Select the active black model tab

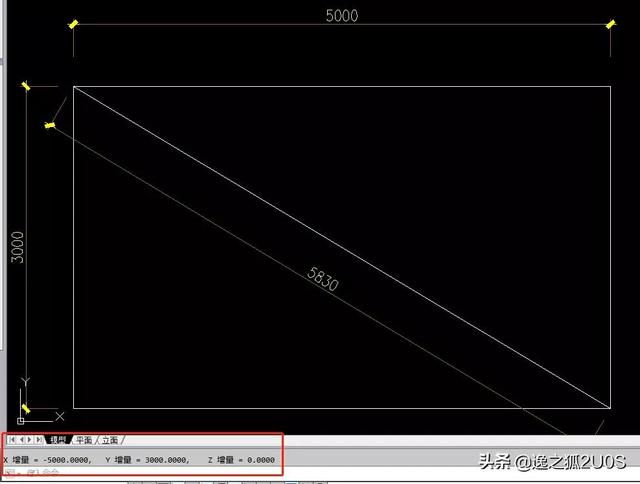coord(58,440)
